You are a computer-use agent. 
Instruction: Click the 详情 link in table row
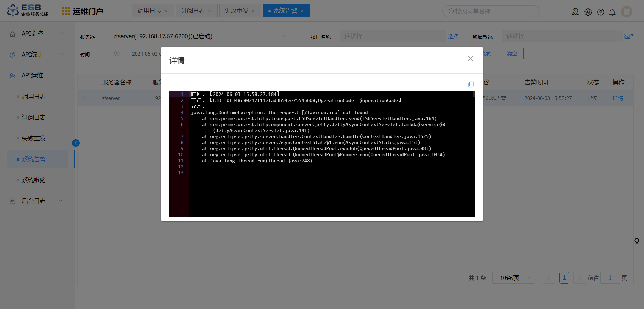click(x=618, y=98)
